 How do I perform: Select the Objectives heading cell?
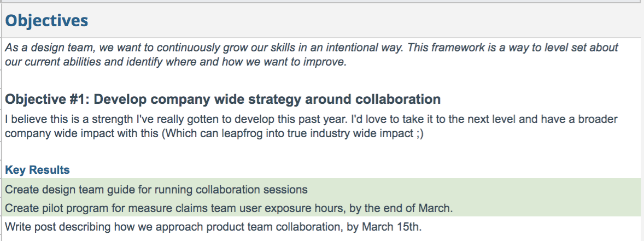coord(321,21)
